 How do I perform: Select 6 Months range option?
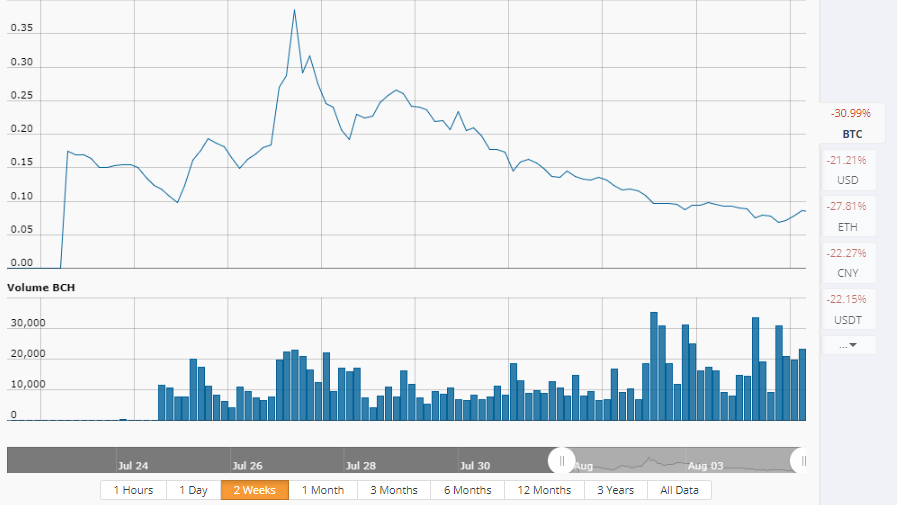coord(467,490)
